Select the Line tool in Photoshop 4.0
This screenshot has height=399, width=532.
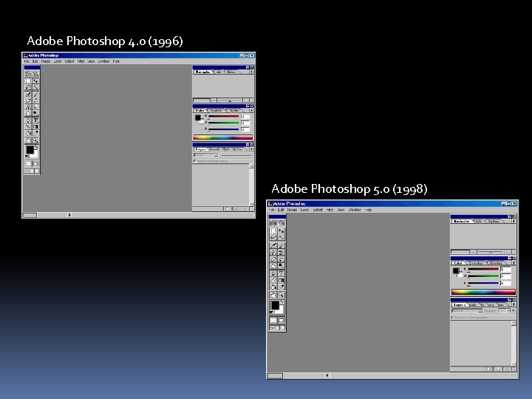[x=29, y=127]
